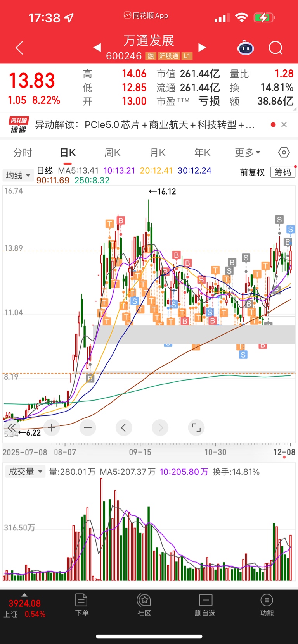Open the 均线 indicator dropdown
This screenshot has height=644, width=298.
[x=18, y=175]
